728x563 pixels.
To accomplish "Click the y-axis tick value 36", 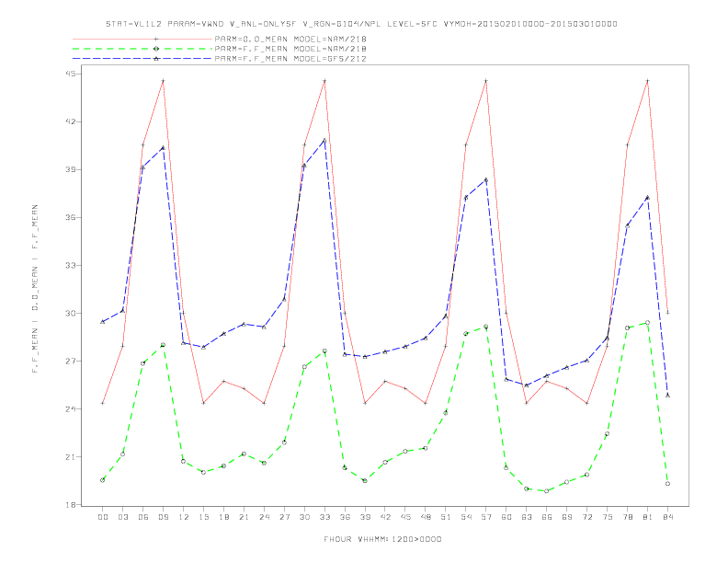I will [x=72, y=217].
